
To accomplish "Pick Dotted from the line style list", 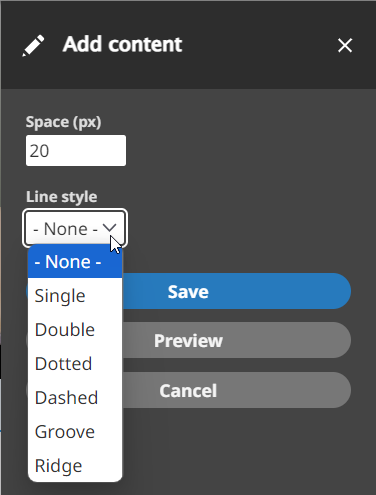I will tap(75, 364).
